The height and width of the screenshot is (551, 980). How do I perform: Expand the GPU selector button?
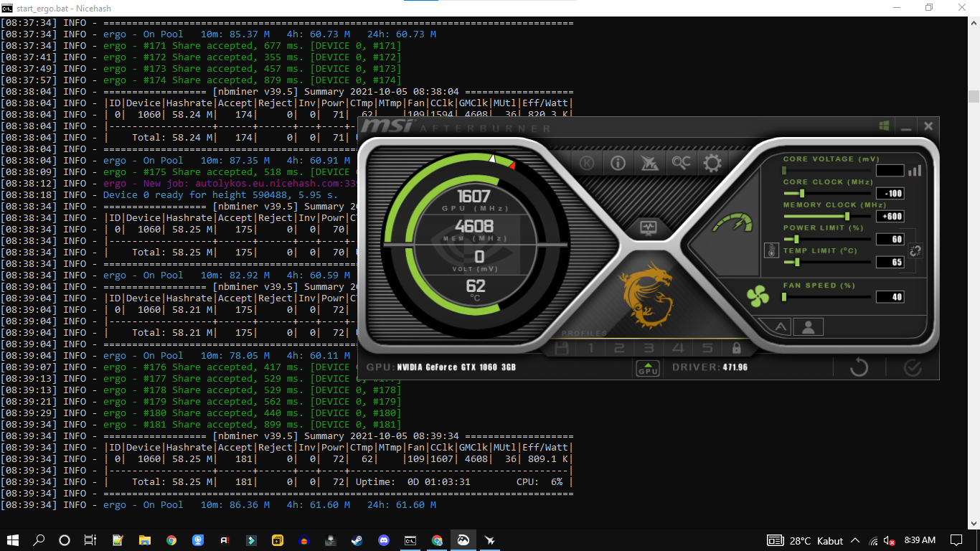[x=648, y=369]
